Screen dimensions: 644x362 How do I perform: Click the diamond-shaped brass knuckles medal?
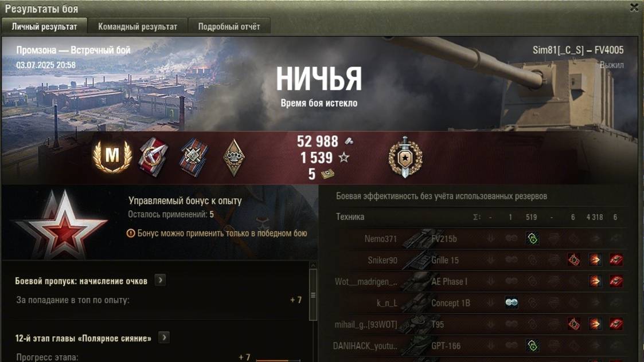(234, 158)
